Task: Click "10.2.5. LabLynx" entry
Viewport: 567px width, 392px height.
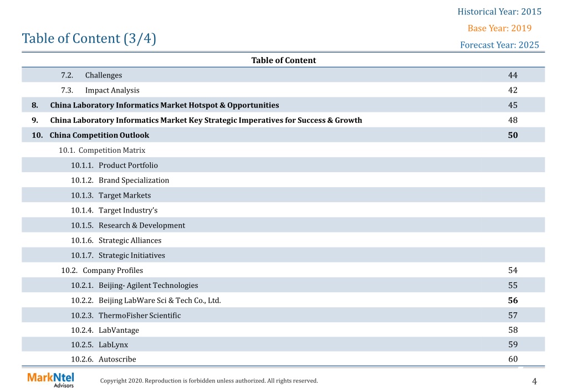Action: tap(99, 345)
